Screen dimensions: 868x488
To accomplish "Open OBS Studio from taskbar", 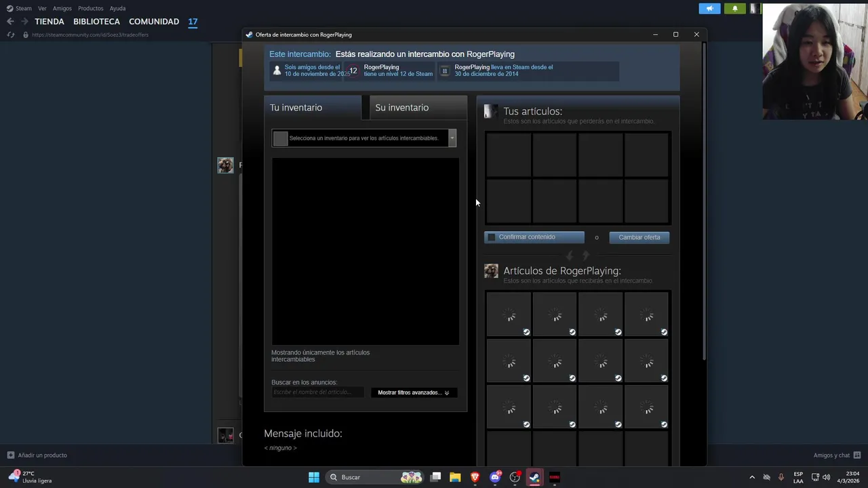I will pyautogui.click(x=515, y=477).
